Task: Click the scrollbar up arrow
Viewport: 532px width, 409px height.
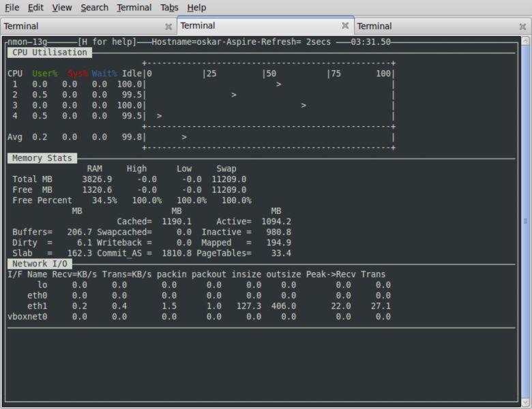Action: click(x=526, y=40)
